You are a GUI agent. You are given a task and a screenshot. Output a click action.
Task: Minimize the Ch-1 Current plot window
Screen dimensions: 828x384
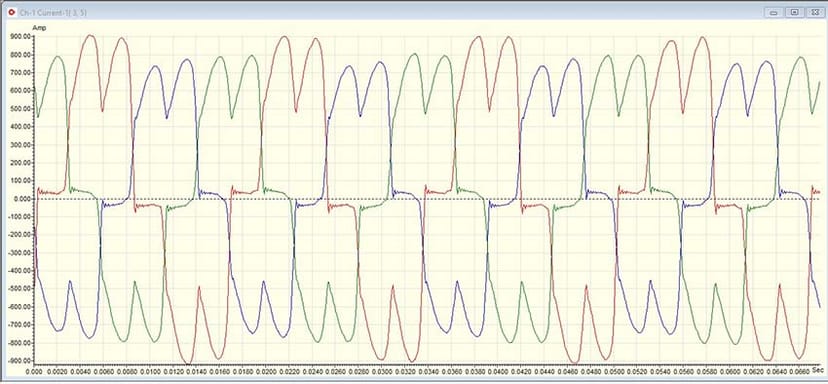(x=774, y=13)
